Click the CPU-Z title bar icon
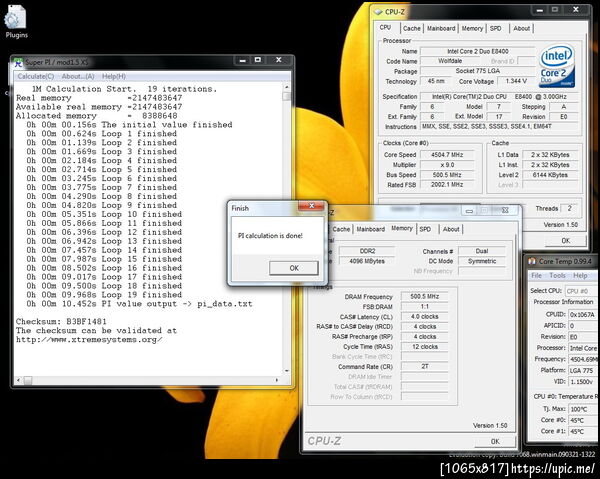The height and width of the screenshot is (479, 600). [x=378, y=12]
